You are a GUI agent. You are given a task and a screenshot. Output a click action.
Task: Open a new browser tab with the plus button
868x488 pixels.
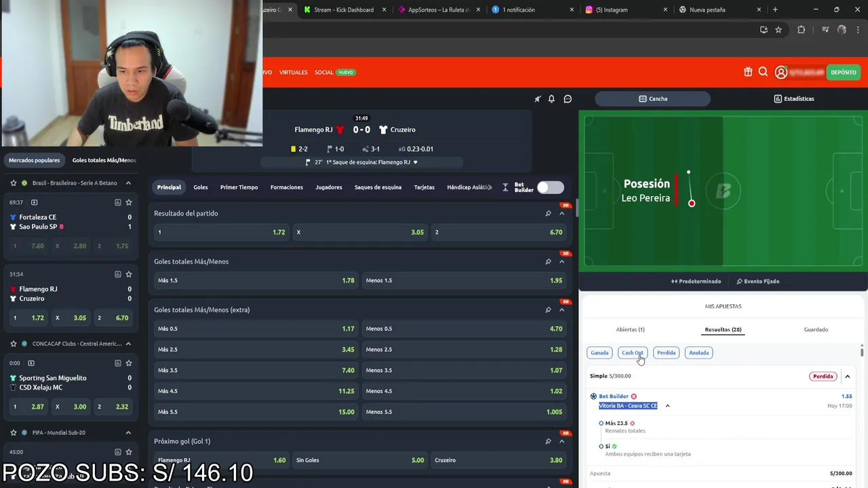click(775, 9)
